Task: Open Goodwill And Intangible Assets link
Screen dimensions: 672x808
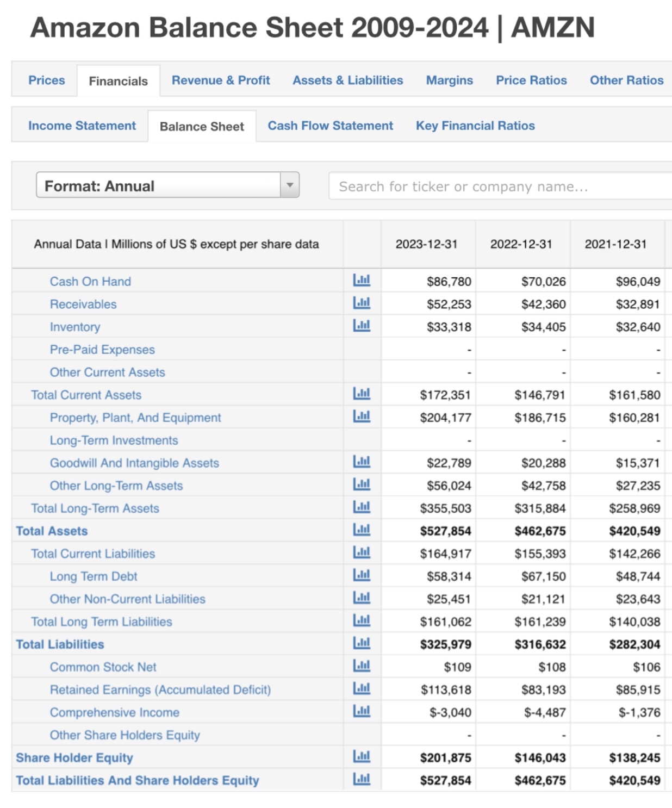Action: click(x=134, y=463)
